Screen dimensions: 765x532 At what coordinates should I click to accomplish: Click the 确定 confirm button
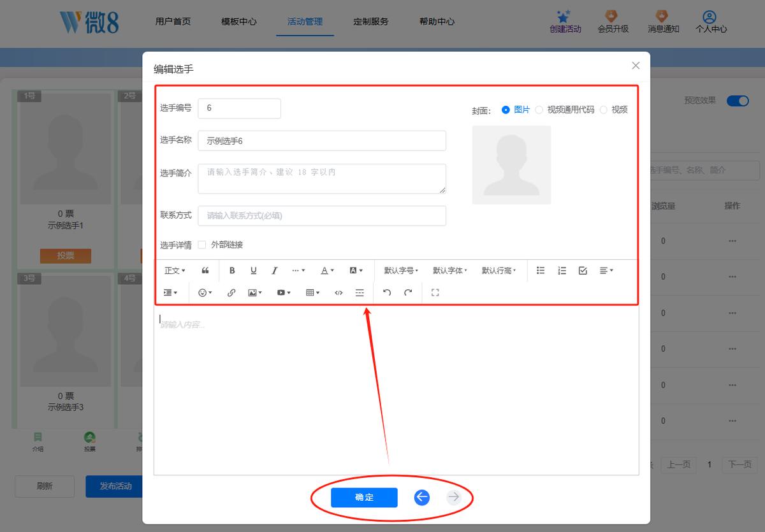pyautogui.click(x=364, y=498)
